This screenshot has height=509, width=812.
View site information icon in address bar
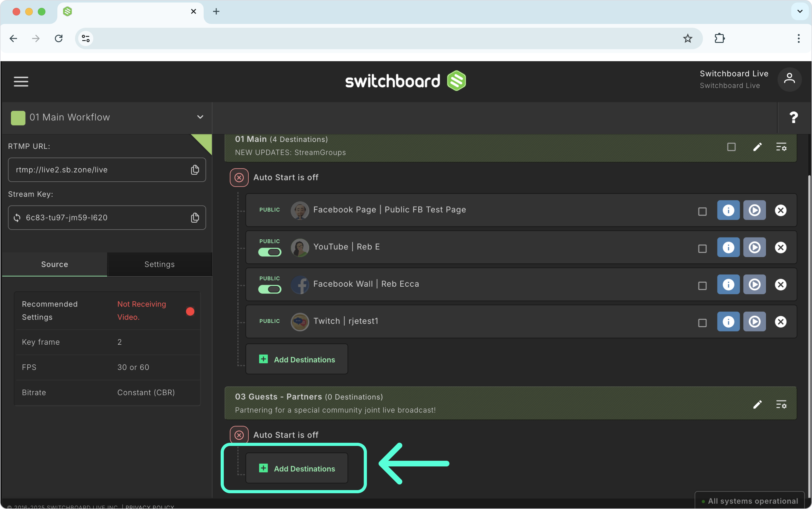pyautogui.click(x=86, y=38)
